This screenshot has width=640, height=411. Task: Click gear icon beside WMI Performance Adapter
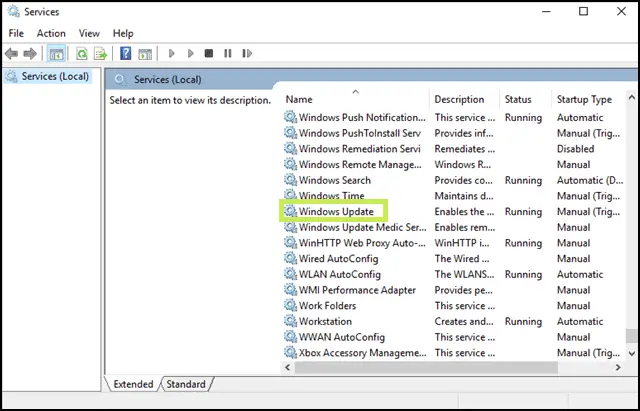point(290,290)
